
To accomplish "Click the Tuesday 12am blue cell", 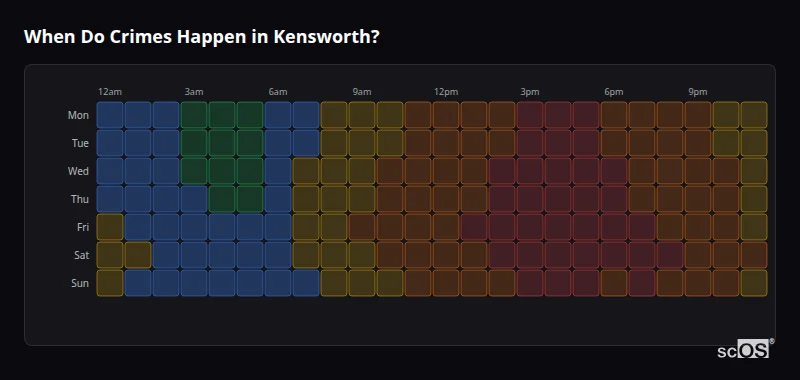I will 110,143.
